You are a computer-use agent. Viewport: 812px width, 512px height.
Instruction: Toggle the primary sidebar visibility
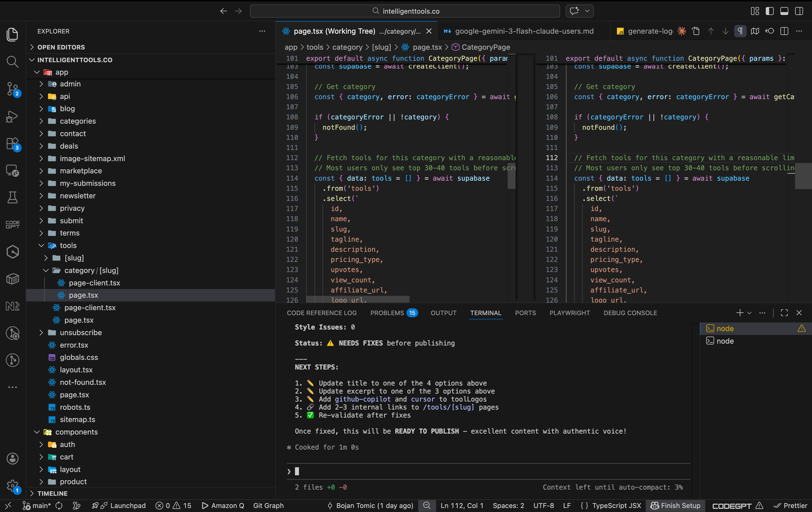tap(769, 11)
